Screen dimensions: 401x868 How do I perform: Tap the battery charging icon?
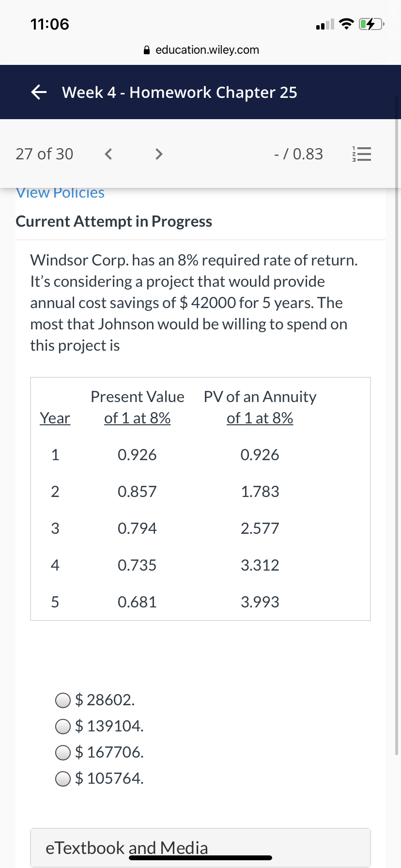(x=371, y=24)
